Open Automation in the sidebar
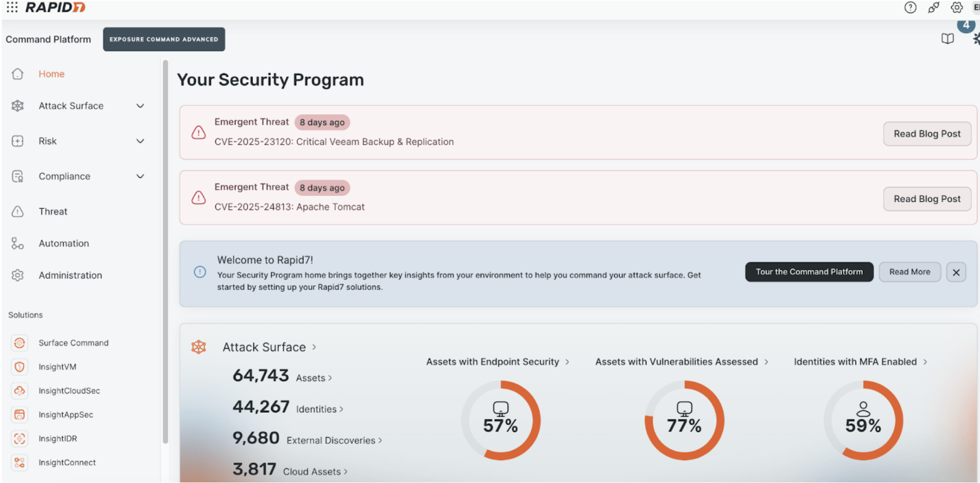Image resolution: width=980 pixels, height=483 pixels. (x=64, y=243)
